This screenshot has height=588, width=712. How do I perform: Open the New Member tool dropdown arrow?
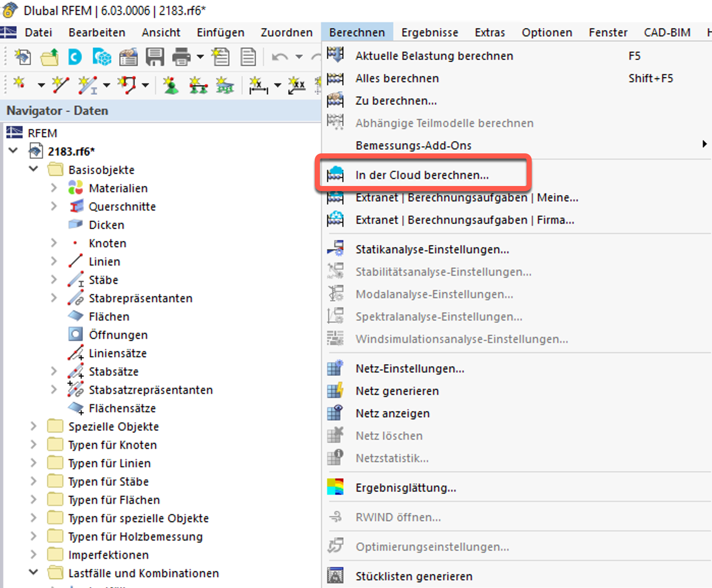(106, 85)
